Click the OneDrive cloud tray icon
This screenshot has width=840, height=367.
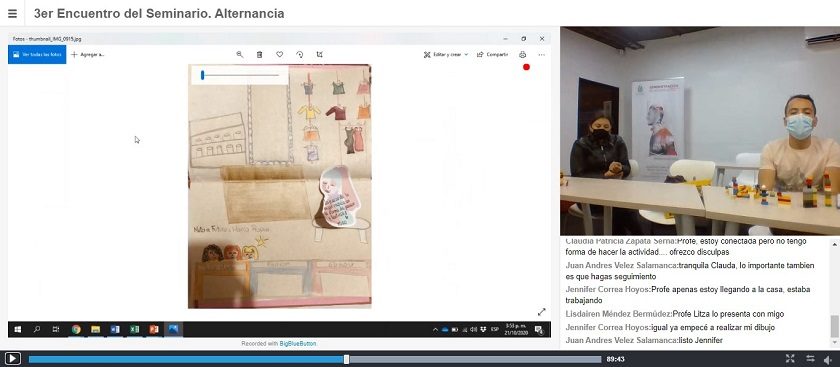coord(445,329)
